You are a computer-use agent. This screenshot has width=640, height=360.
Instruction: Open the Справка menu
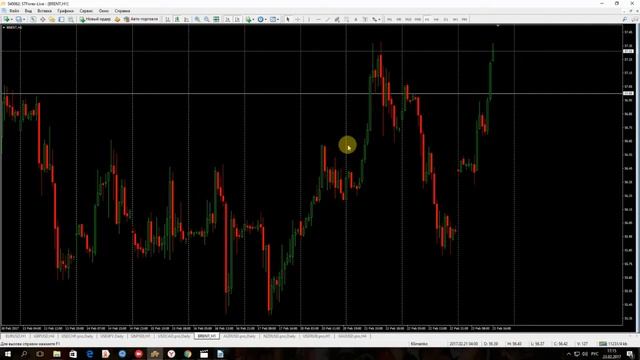[x=122, y=11]
